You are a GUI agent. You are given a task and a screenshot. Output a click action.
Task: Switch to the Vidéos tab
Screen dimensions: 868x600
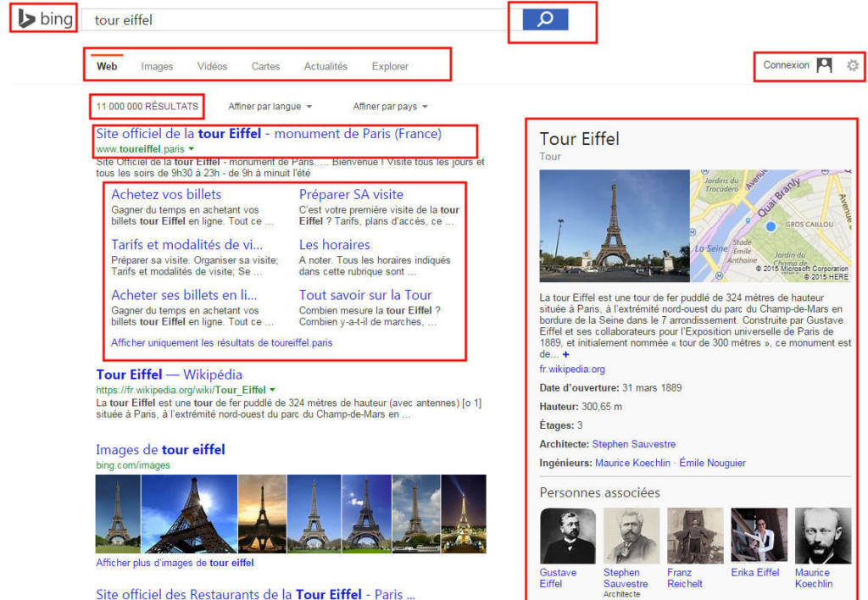pyautogui.click(x=212, y=66)
